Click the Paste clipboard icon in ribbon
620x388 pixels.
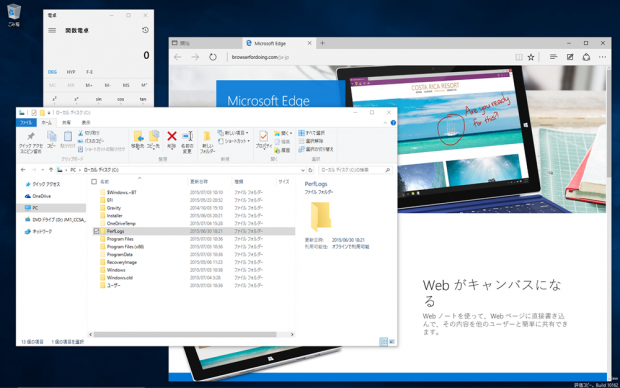68,140
